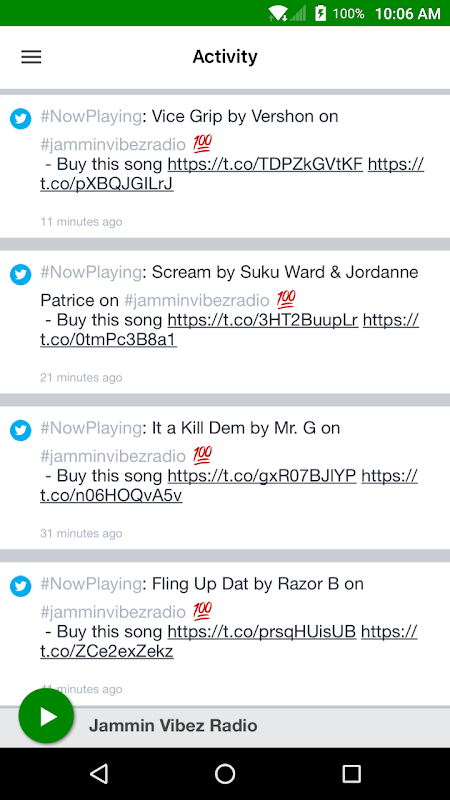450x800 pixels.
Task: Tap #NowPlaying hashtag in Vice Grip post
Action: tap(91, 117)
